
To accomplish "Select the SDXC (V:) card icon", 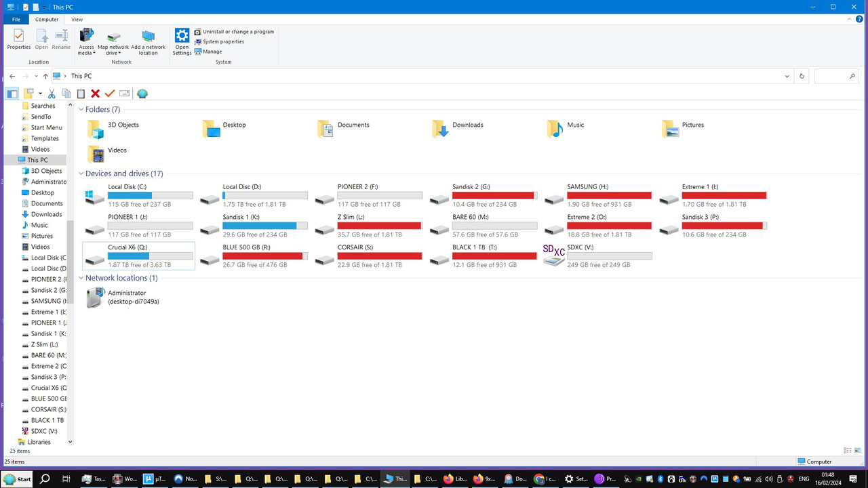I will pyautogui.click(x=554, y=255).
